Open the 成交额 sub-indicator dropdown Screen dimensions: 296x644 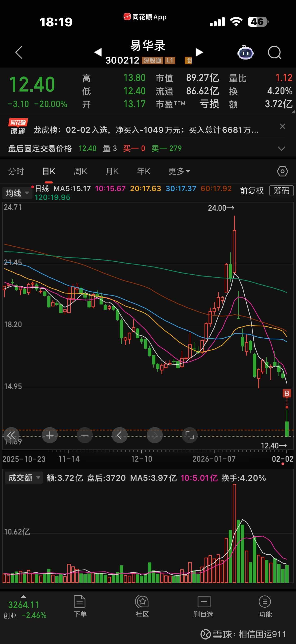point(24,478)
